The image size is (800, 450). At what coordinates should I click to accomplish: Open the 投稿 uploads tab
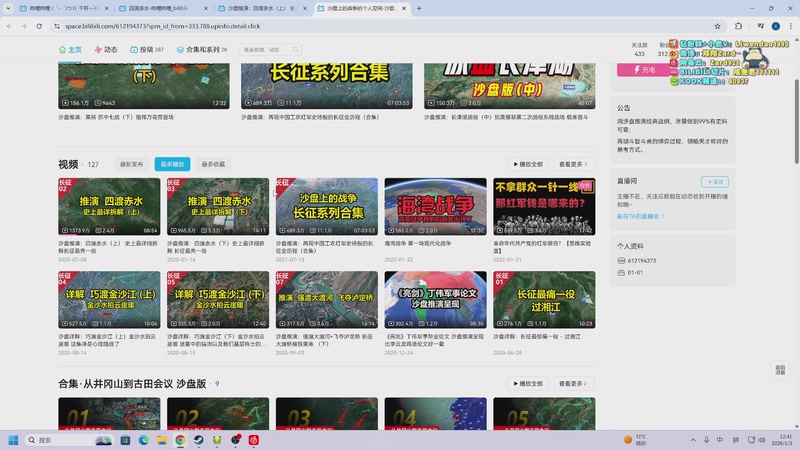click(x=147, y=49)
